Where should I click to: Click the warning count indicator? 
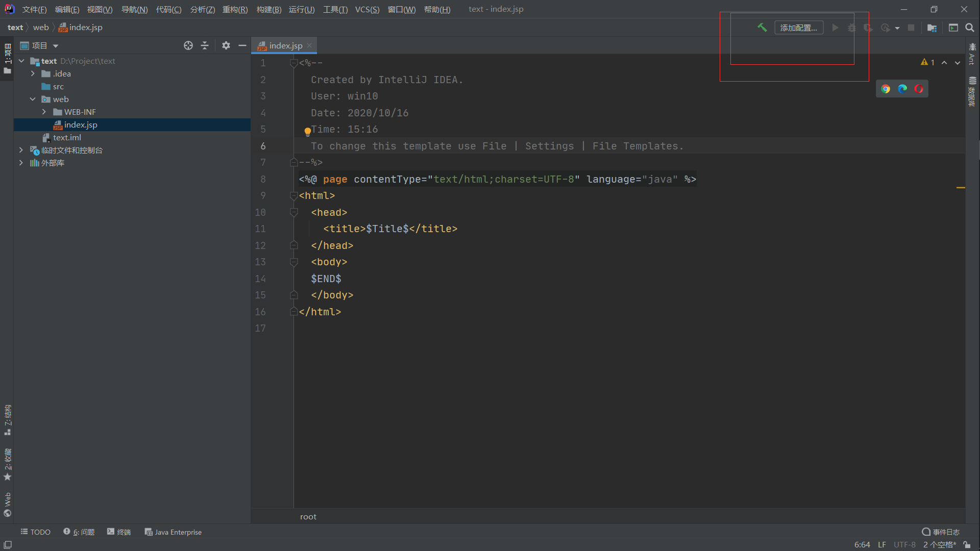coord(927,62)
